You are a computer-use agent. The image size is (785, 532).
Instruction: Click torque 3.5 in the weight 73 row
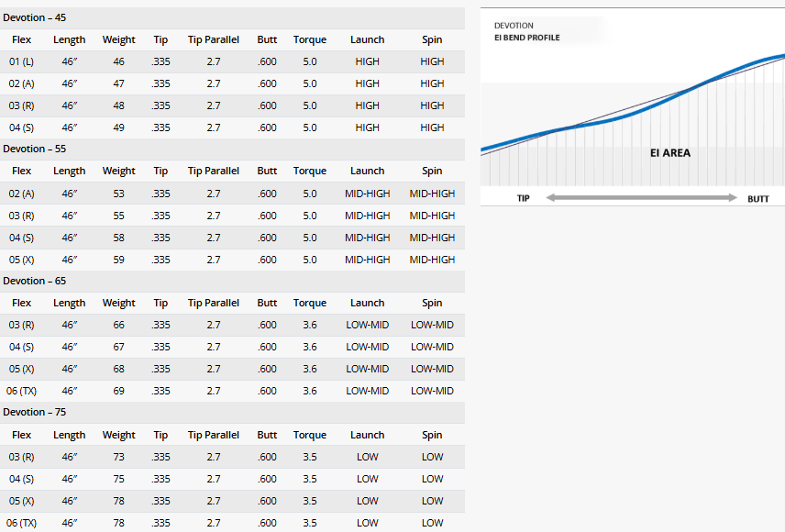point(310,457)
